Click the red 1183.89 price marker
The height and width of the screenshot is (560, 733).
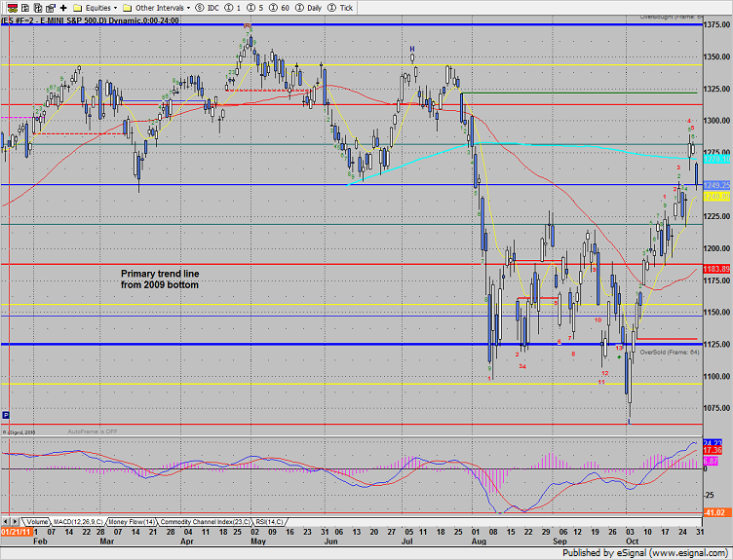pos(716,269)
